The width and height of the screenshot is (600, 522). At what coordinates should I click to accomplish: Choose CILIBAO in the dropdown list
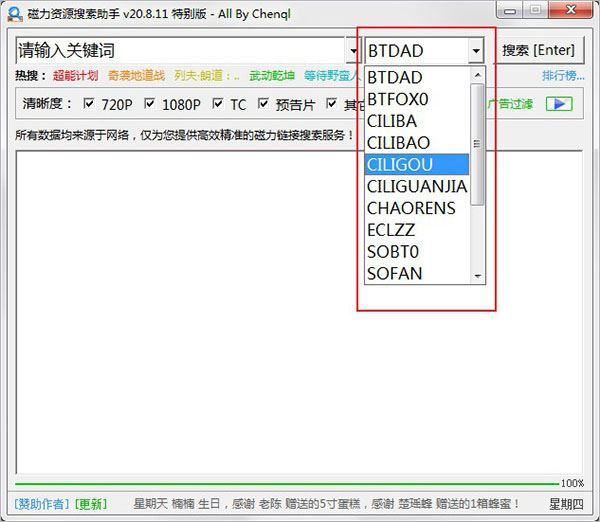pyautogui.click(x=417, y=143)
